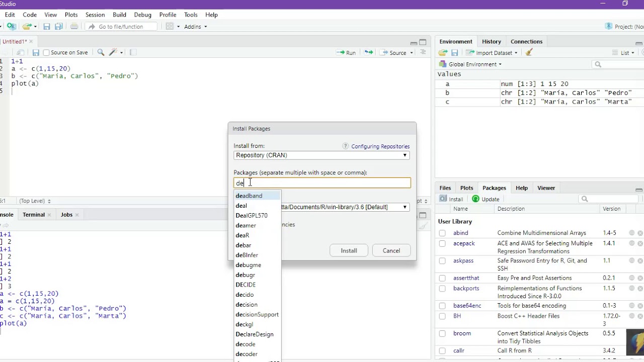Open the Repository (CRAN) install-from dropdown
The height and width of the screenshot is (362, 644).
321,155
